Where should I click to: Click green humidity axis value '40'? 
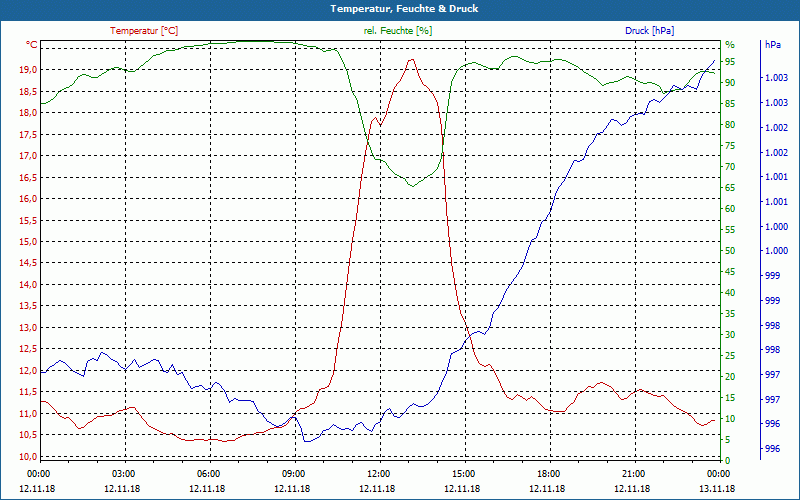(x=730, y=293)
